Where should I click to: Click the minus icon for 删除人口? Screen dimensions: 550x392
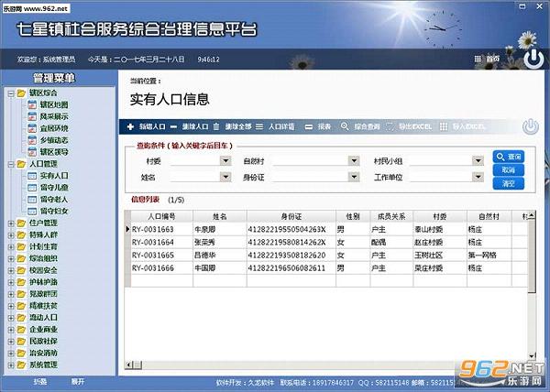pos(173,126)
